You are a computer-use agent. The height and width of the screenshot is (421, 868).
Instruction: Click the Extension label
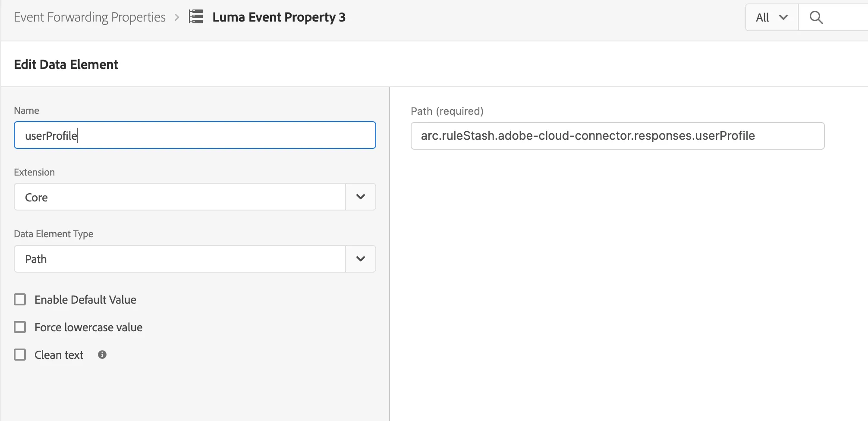click(x=34, y=172)
